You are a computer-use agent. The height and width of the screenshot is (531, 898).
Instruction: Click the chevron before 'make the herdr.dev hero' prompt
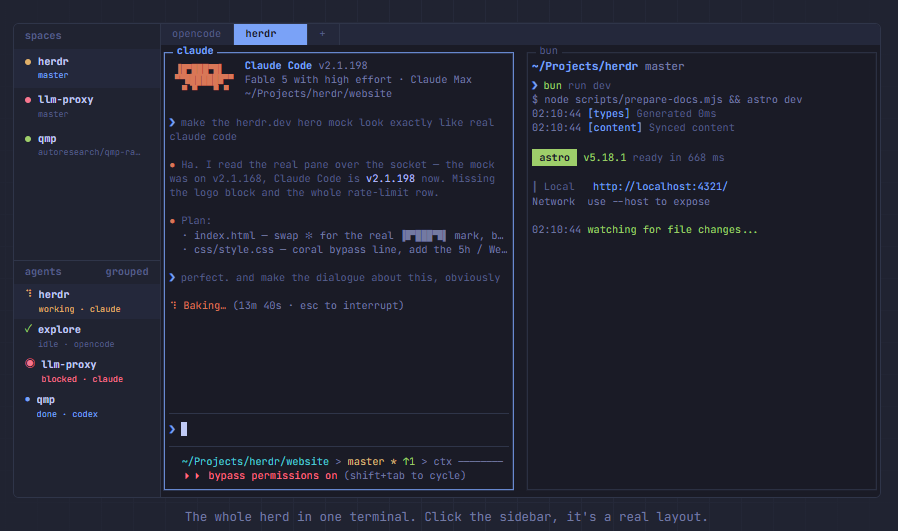[172, 122]
